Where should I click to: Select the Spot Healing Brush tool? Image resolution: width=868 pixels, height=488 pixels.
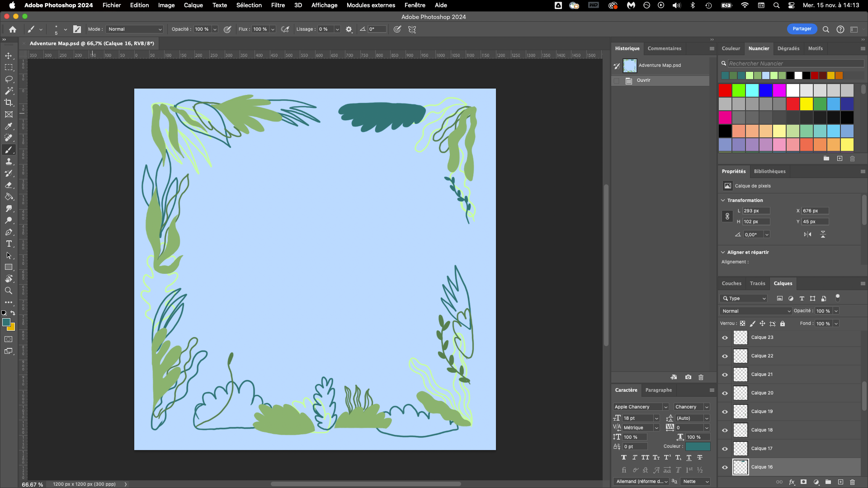pyautogui.click(x=9, y=138)
